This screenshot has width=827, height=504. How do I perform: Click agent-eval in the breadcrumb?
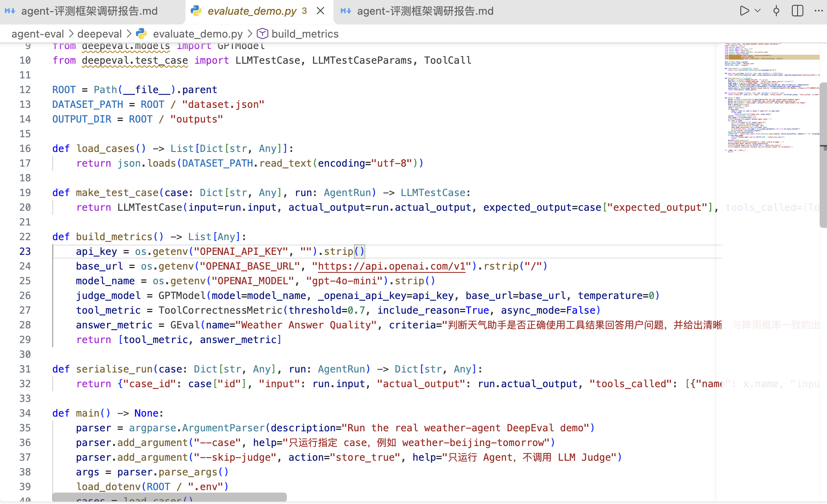(x=38, y=34)
